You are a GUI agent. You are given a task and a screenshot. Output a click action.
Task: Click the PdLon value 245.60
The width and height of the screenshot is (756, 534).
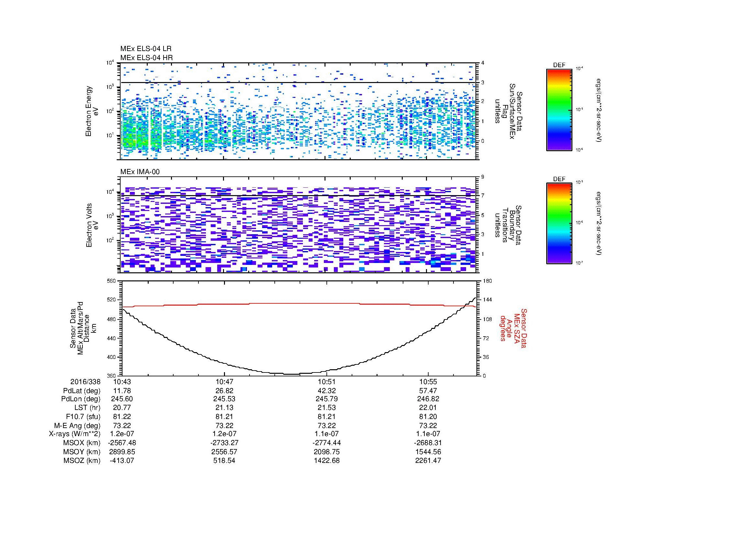pyautogui.click(x=122, y=399)
